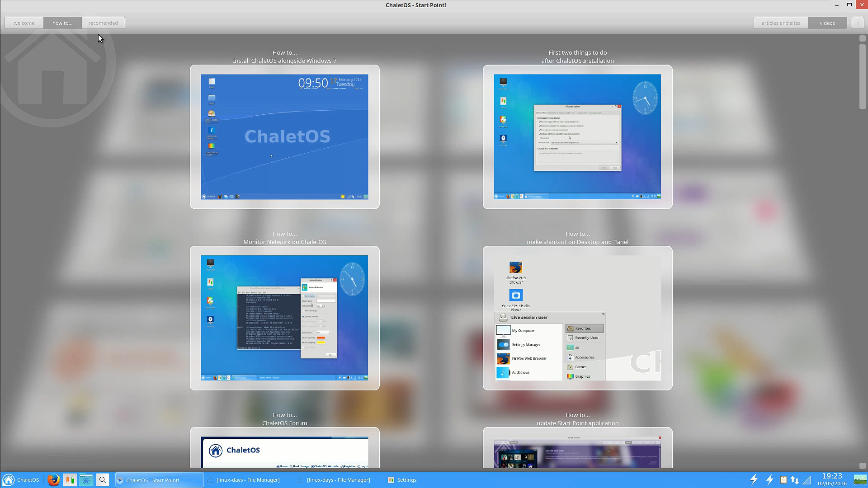Switch to first linux-days File Manager window
The width and height of the screenshot is (868, 488).
[249, 480]
